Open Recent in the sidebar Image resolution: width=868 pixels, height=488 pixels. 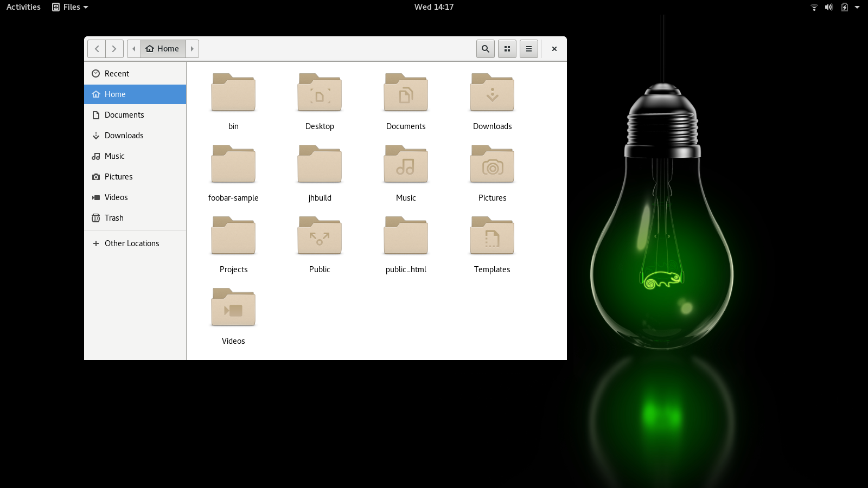tap(117, 74)
